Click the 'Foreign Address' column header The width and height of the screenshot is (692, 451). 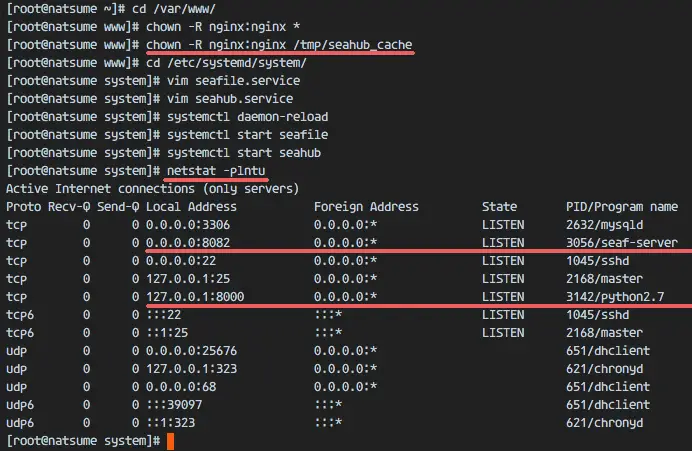pos(366,207)
